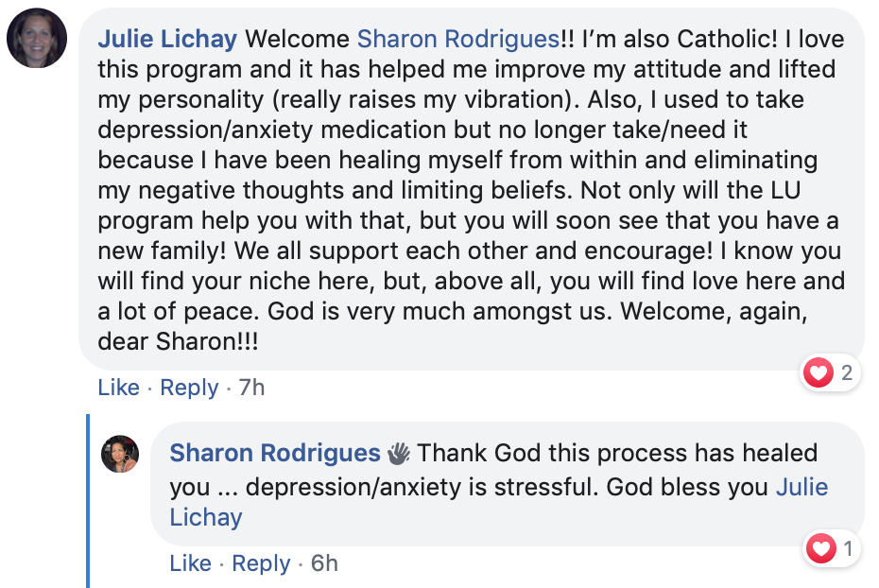Reply to Sharon Rodrigues's comment
Image resolution: width=879 pixels, height=588 pixels.
coord(261,563)
